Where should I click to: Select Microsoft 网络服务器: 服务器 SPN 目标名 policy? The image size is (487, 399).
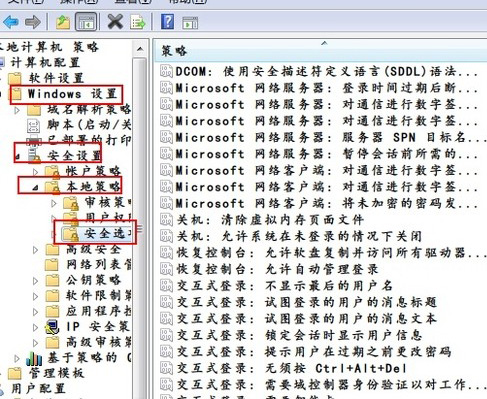click(331, 137)
